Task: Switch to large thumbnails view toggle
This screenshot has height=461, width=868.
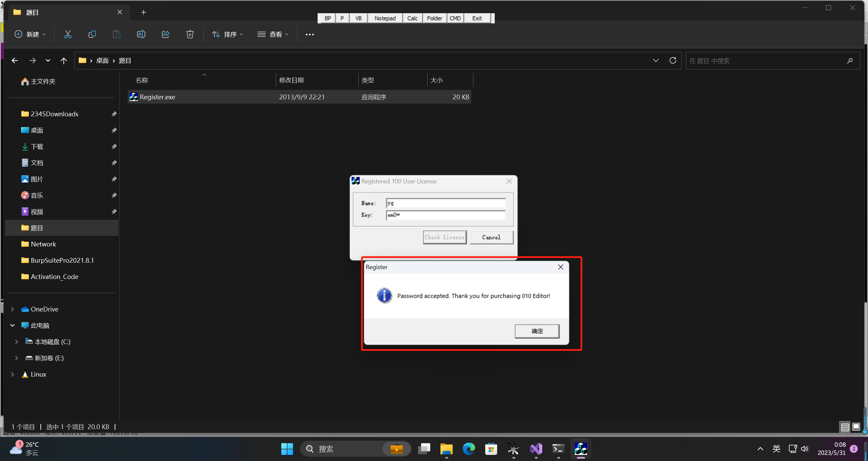Action: click(856, 427)
